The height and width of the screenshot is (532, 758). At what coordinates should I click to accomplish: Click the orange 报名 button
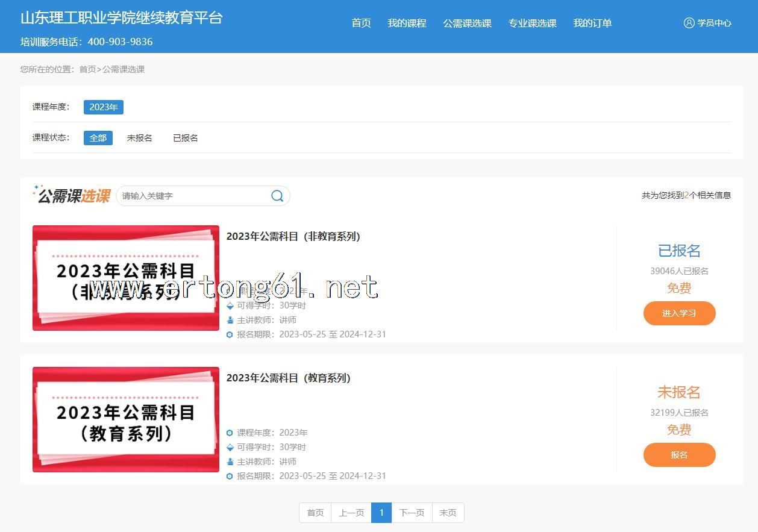coord(679,455)
